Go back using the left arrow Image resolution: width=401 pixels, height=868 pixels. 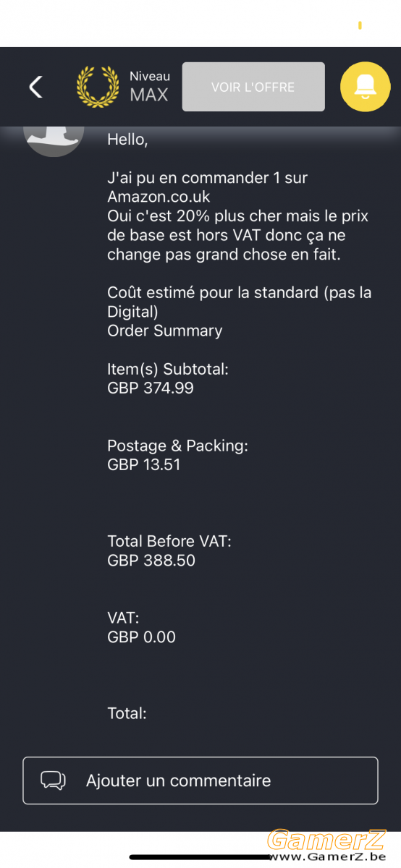(x=35, y=87)
